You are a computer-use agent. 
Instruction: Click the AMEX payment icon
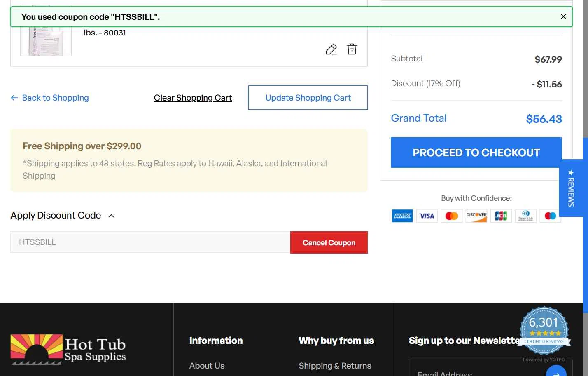(x=402, y=216)
